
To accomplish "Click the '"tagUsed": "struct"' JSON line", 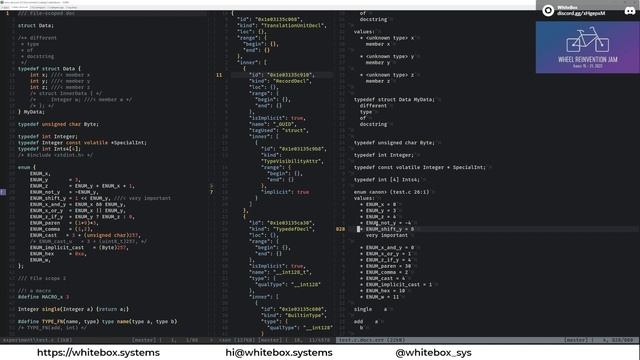I will [x=279, y=130].
